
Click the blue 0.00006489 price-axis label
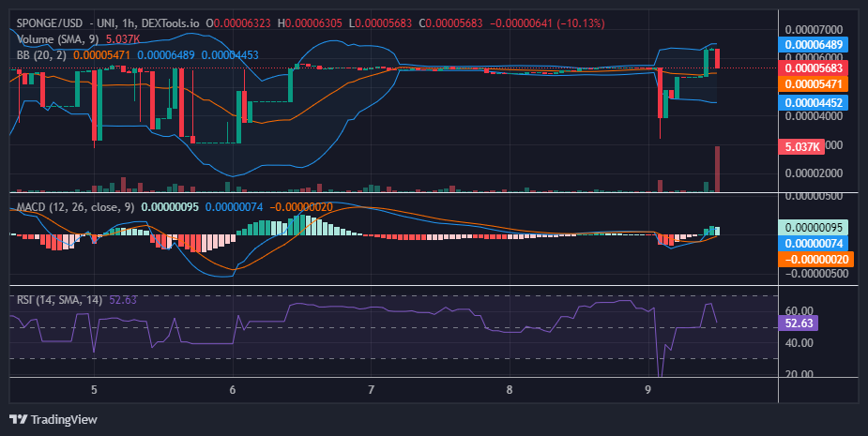tap(814, 44)
